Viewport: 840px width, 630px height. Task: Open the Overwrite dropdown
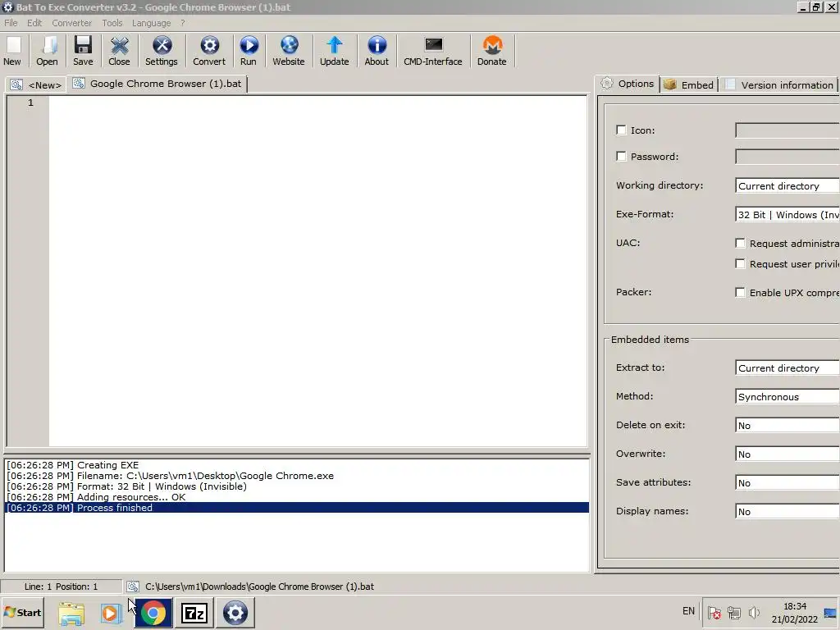coord(787,454)
